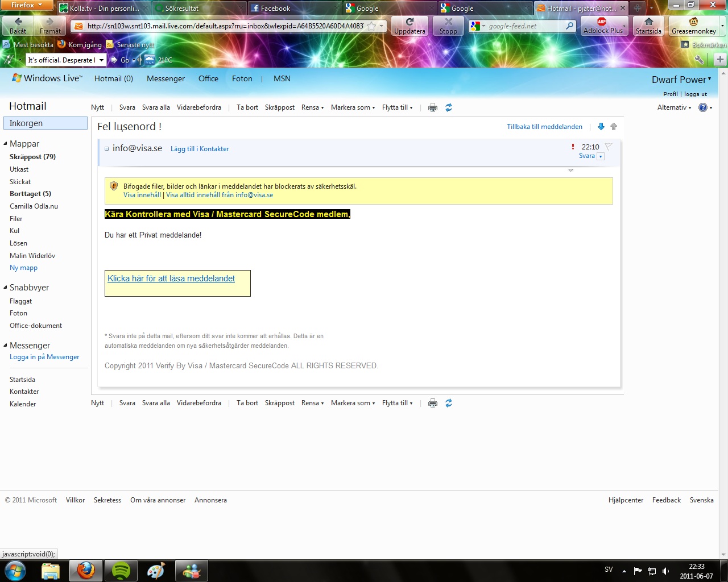Open the blue help question mark icon
This screenshot has width=728, height=582.
coord(703,107)
